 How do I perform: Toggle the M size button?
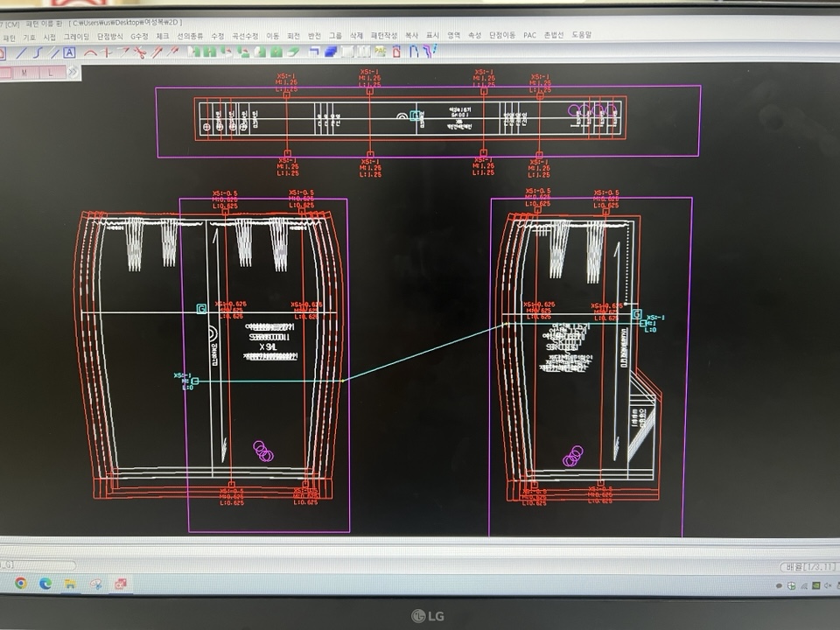(24, 73)
